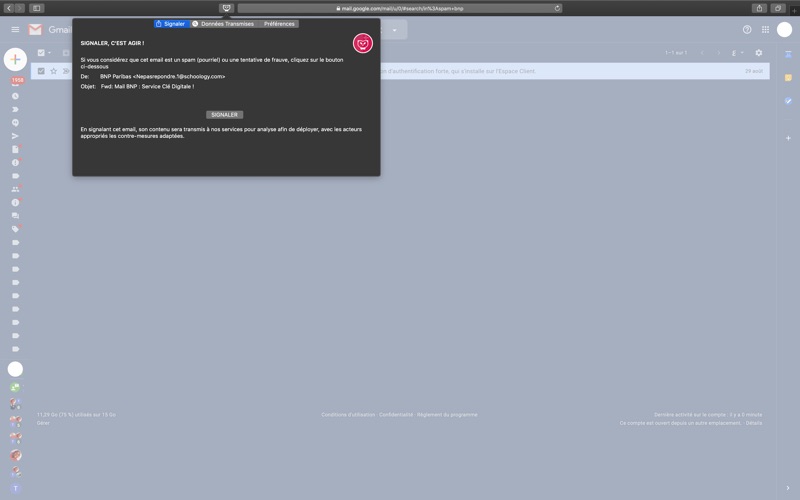This screenshot has width=800, height=500.
Task: Open Google Calendar side panel icon
Action: (788, 54)
